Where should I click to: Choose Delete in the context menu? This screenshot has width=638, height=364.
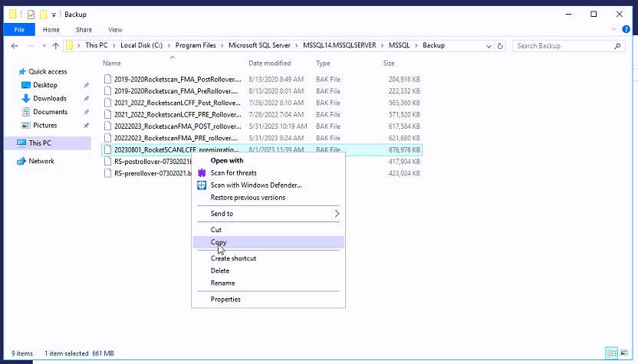(x=220, y=271)
